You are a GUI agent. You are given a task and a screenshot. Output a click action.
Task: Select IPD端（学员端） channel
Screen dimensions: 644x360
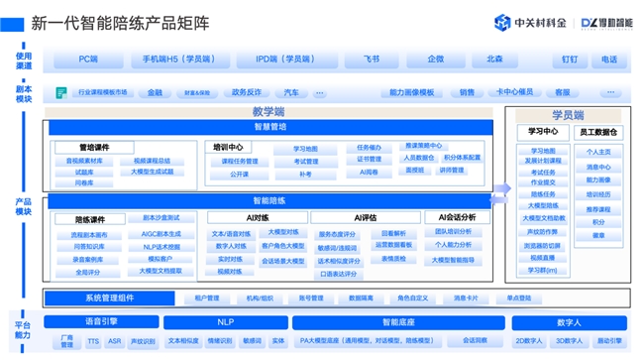click(x=286, y=60)
